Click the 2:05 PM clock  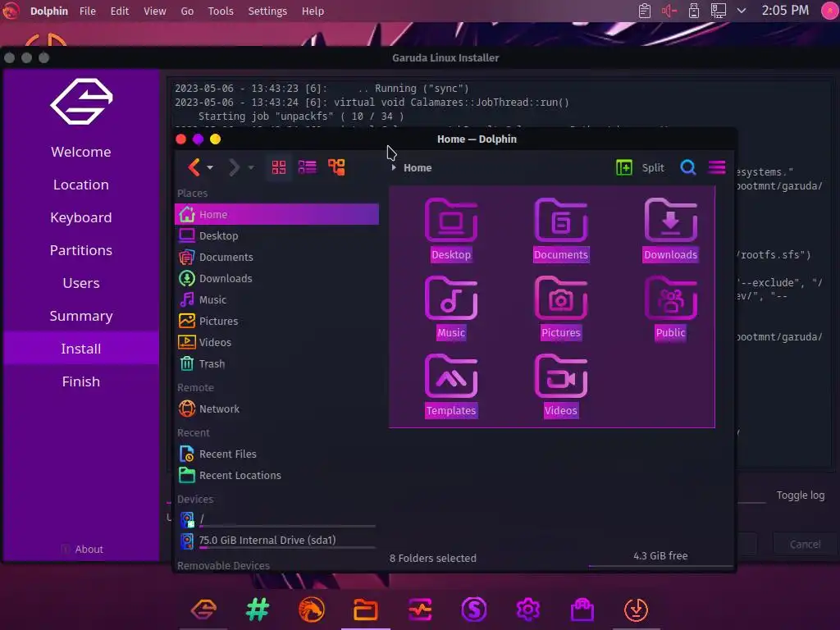(785, 11)
